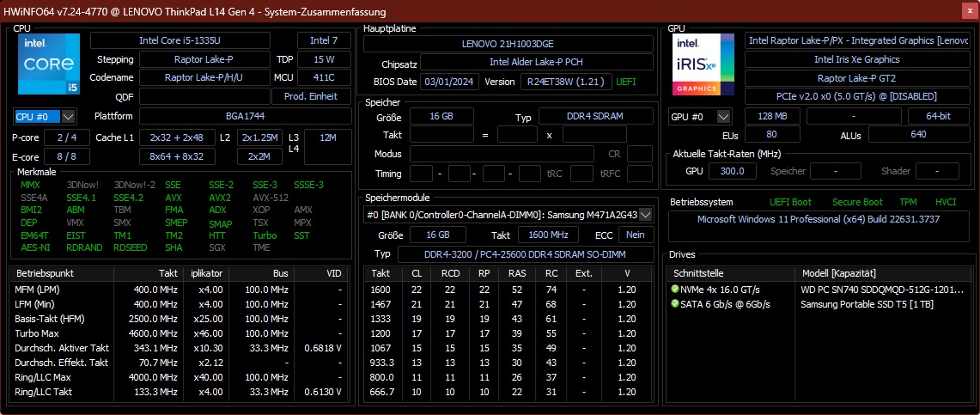The height and width of the screenshot is (415, 980).
Task: Click the memory size 16 GB in Speicher
Action: (441, 117)
